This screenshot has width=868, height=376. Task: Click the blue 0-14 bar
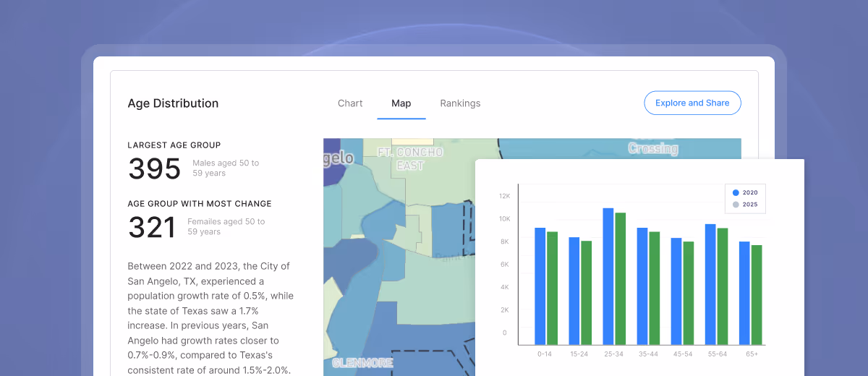540,286
